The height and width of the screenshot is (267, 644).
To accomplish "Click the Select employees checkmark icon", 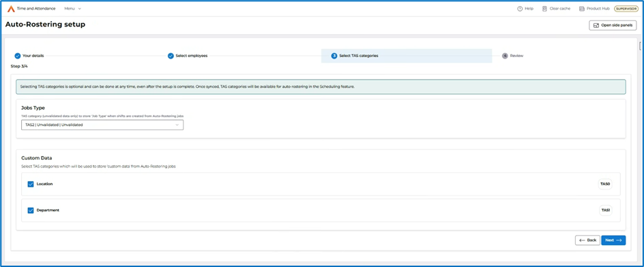I will click(x=171, y=56).
